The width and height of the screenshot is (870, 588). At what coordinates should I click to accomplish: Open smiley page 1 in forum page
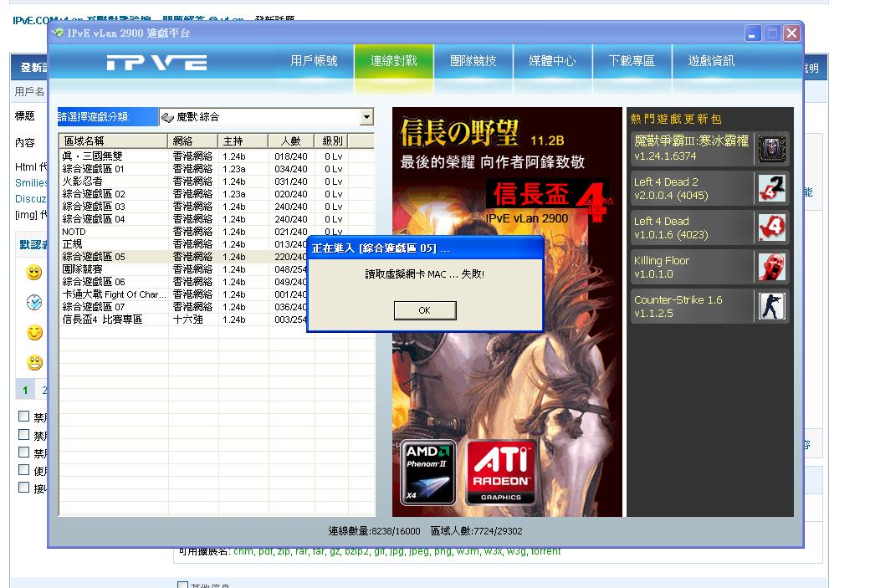[x=25, y=390]
